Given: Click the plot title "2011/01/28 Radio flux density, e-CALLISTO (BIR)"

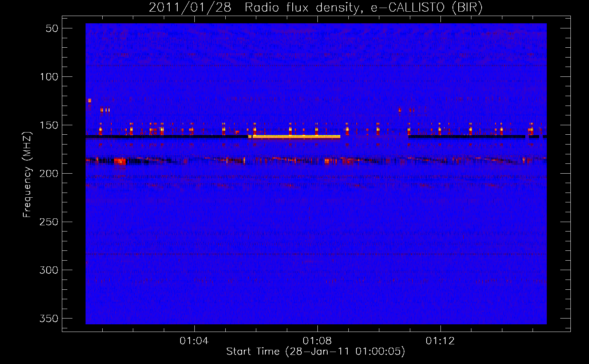Looking at the screenshot, I should tap(316, 8).
